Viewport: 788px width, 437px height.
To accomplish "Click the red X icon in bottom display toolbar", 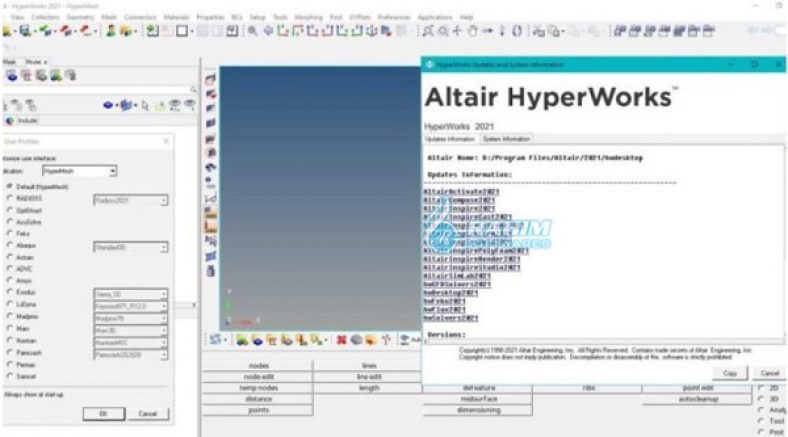I will [341, 340].
